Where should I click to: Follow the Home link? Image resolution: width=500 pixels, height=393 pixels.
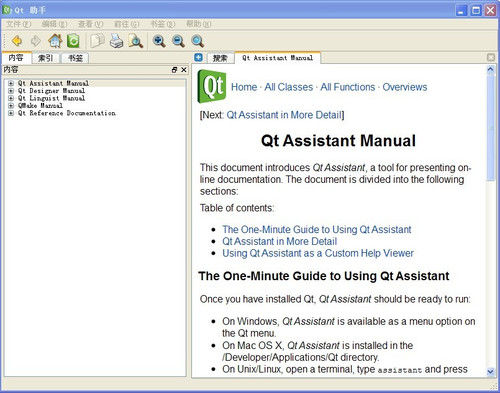coord(244,87)
